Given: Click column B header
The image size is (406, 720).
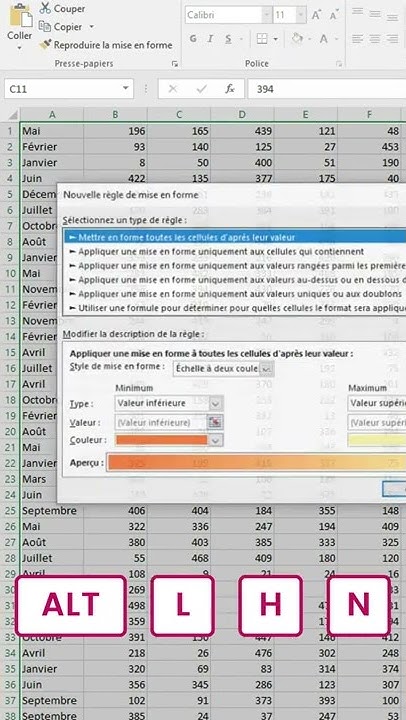Looking at the screenshot, I should [x=115, y=115].
